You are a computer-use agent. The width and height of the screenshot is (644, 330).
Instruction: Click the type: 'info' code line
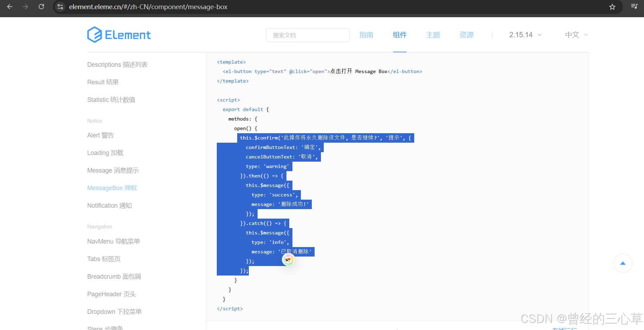pos(270,242)
